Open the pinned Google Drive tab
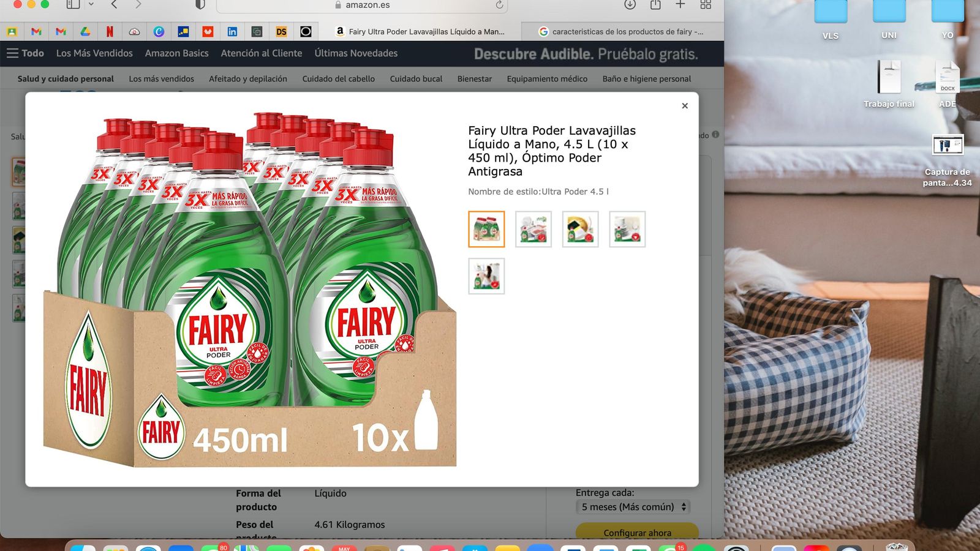The image size is (980, 551). point(85,31)
